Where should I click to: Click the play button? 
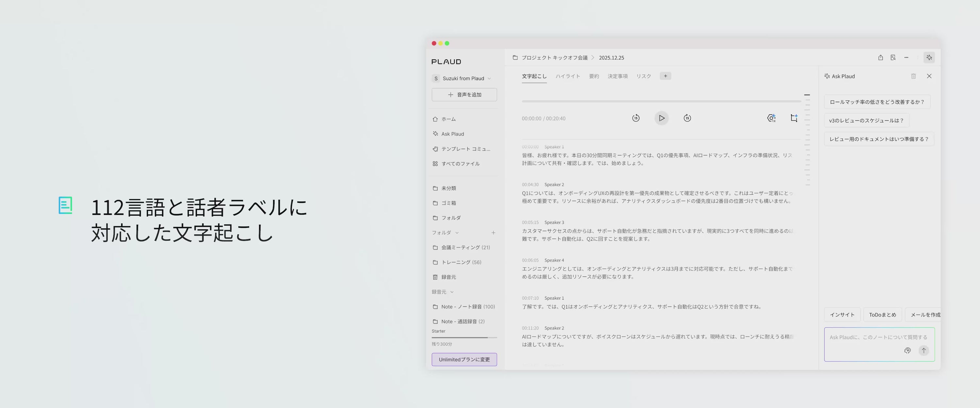tap(661, 118)
